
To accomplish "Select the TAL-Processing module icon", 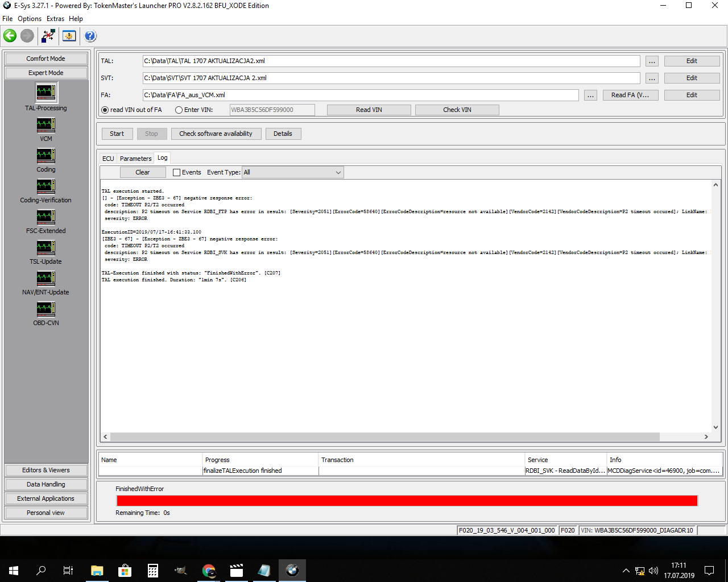I will (x=46, y=92).
